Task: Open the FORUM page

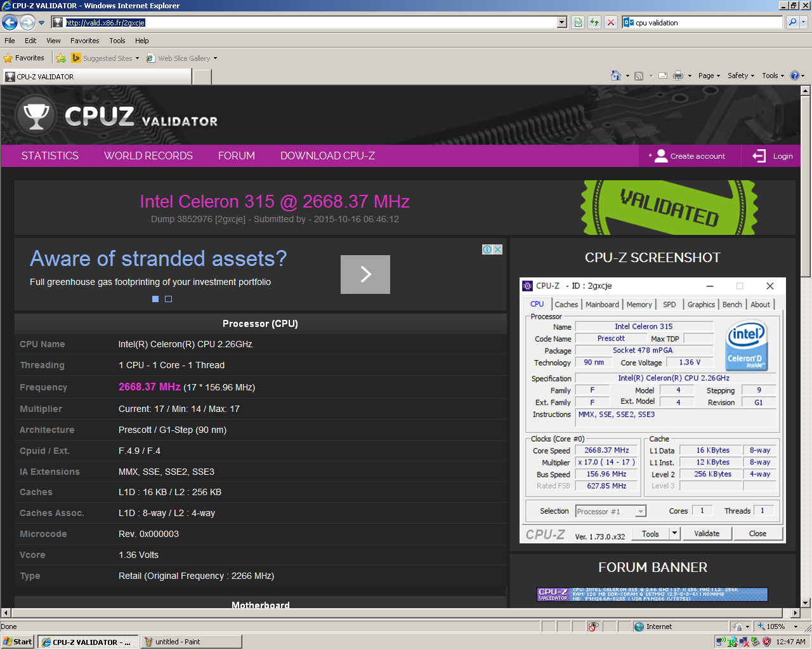Action: 237,156
